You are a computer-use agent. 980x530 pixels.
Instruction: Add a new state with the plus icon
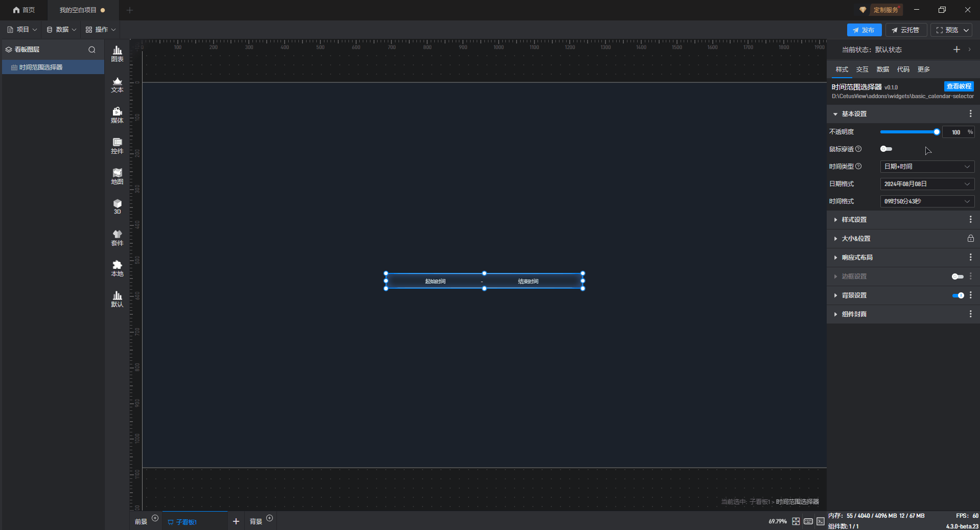click(x=956, y=49)
